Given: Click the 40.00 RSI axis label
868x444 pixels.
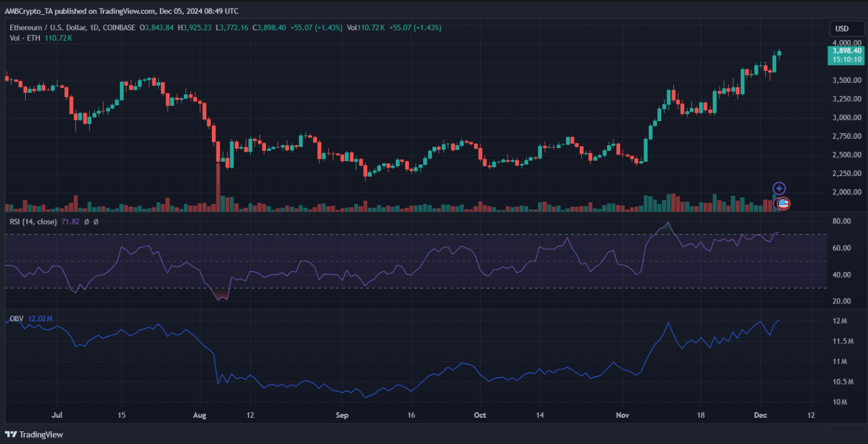Looking at the screenshot, I should tap(842, 275).
